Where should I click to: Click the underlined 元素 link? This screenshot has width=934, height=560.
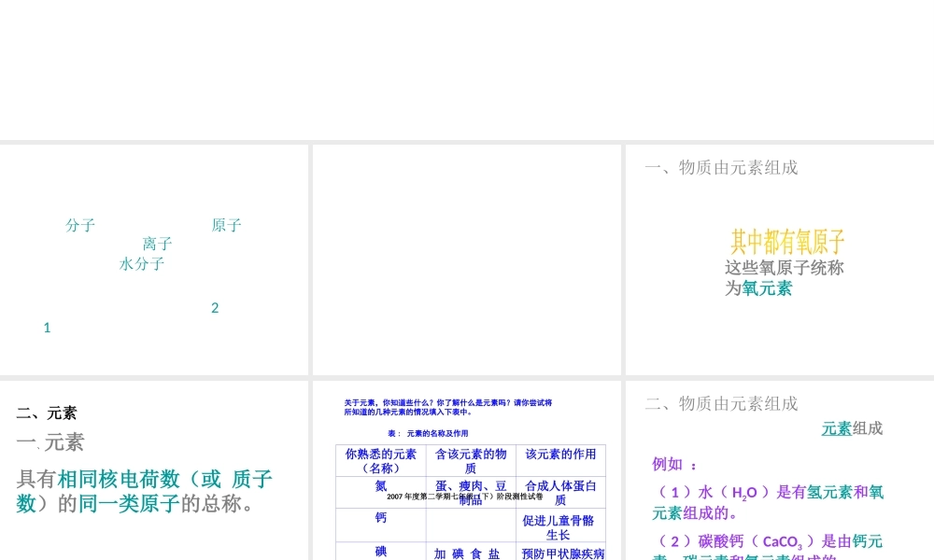[x=836, y=428]
